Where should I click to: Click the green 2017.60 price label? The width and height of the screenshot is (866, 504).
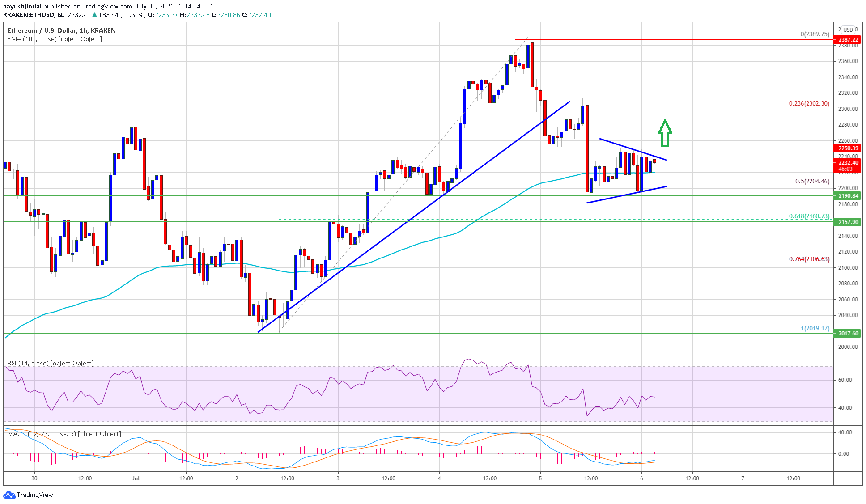click(848, 333)
